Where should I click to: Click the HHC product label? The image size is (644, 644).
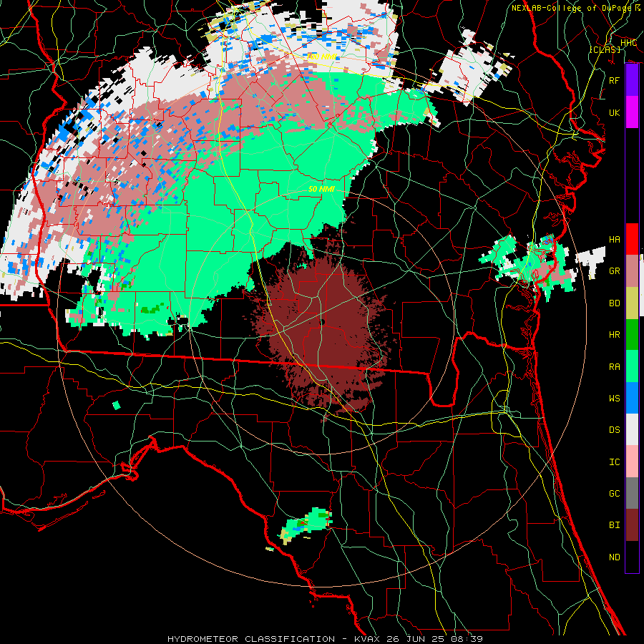(x=628, y=43)
